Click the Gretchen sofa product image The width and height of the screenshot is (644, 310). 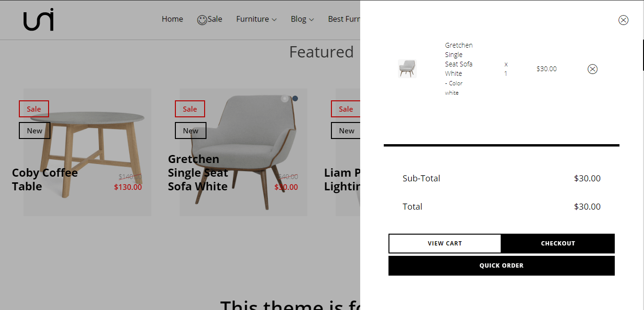[x=243, y=152]
